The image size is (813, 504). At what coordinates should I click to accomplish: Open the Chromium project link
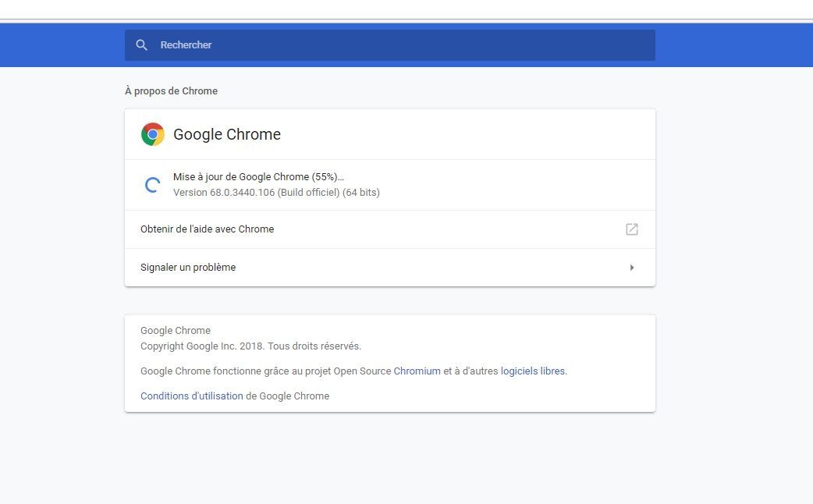(x=417, y=371)
